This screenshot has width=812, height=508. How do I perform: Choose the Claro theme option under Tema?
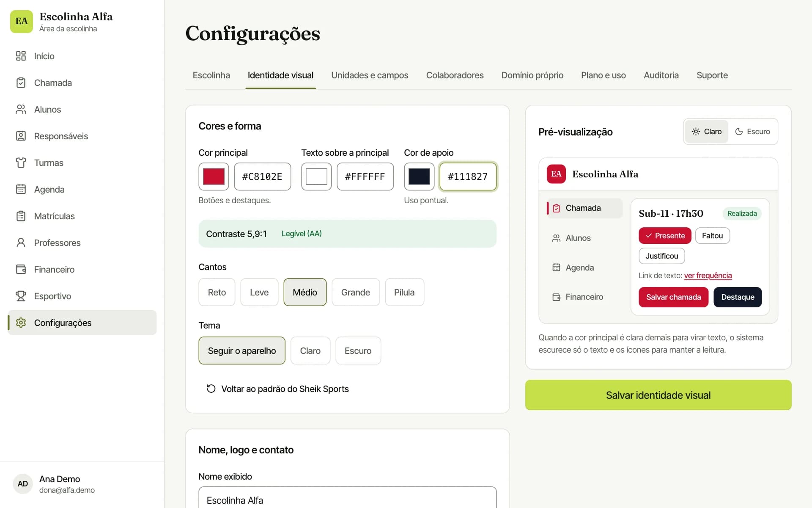(x=310, y=351)
